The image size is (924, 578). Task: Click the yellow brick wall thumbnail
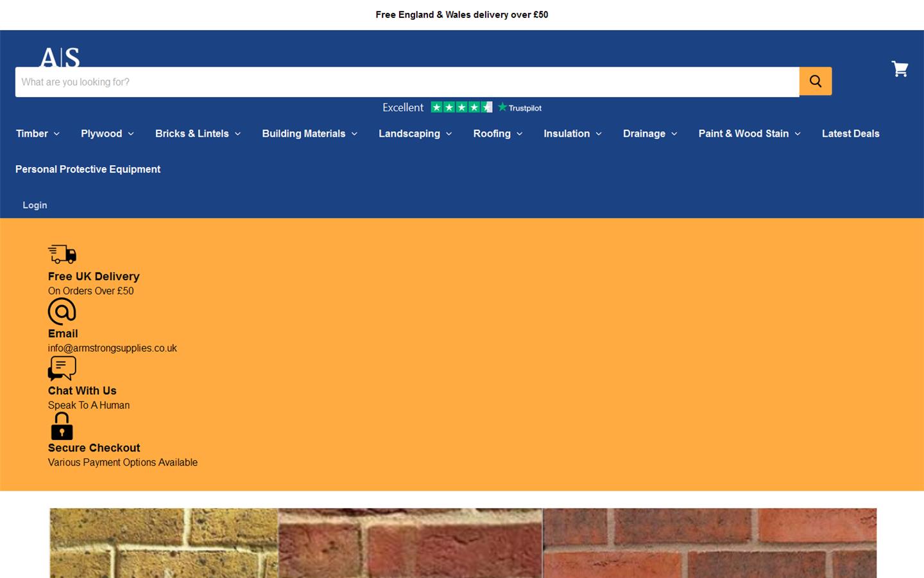click(x=164, y=543)
